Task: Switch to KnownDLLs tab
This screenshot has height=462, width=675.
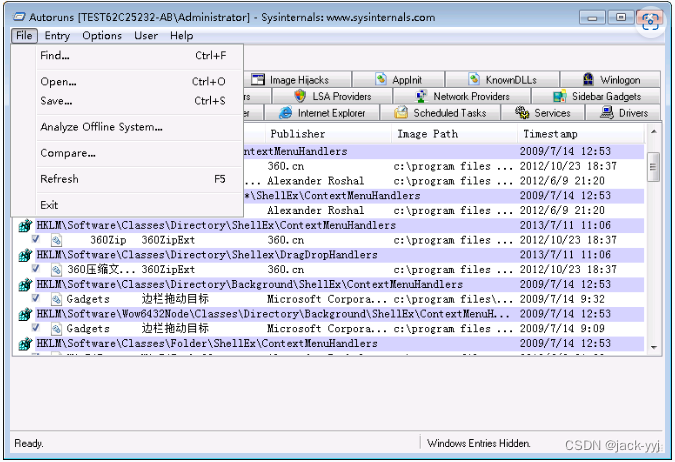Action: click(x=502, y=80)
